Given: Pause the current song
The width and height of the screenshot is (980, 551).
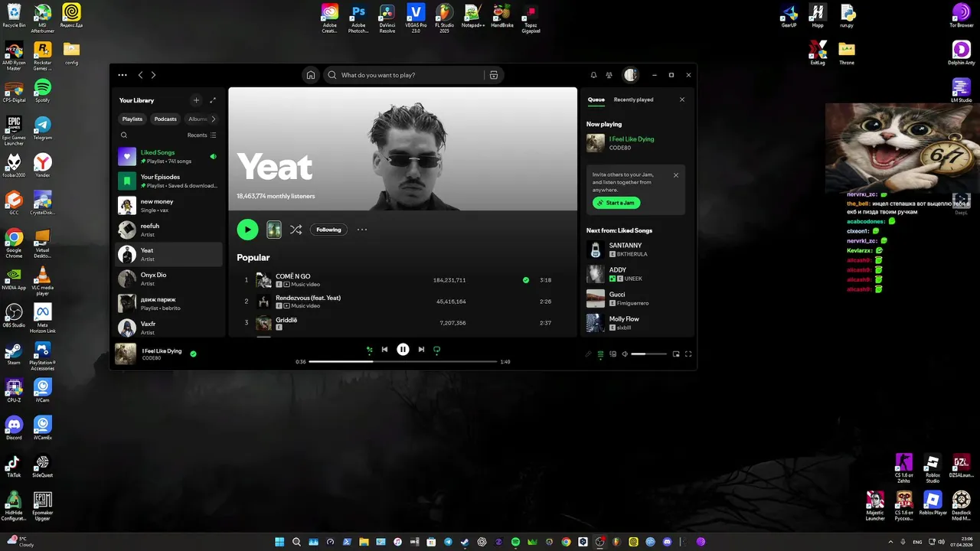Looking at the screenshot, I should (x=403, y=350).
